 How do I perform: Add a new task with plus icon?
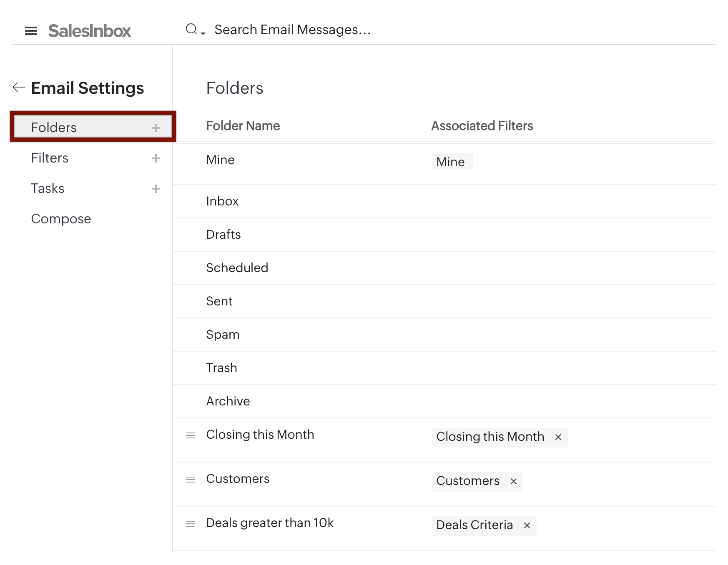(156, 189)
